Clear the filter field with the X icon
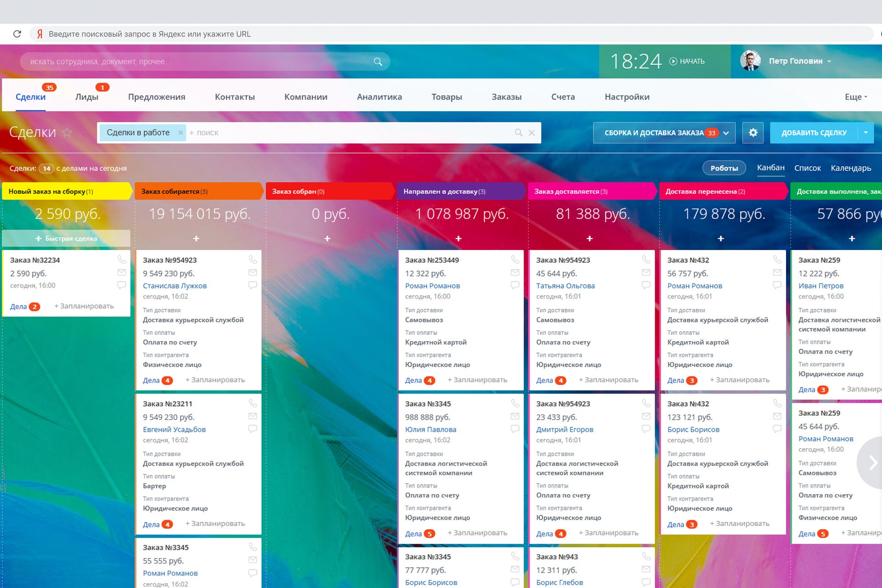The width and height of the screenshot is (882, 588). click(x=531, y=133)
